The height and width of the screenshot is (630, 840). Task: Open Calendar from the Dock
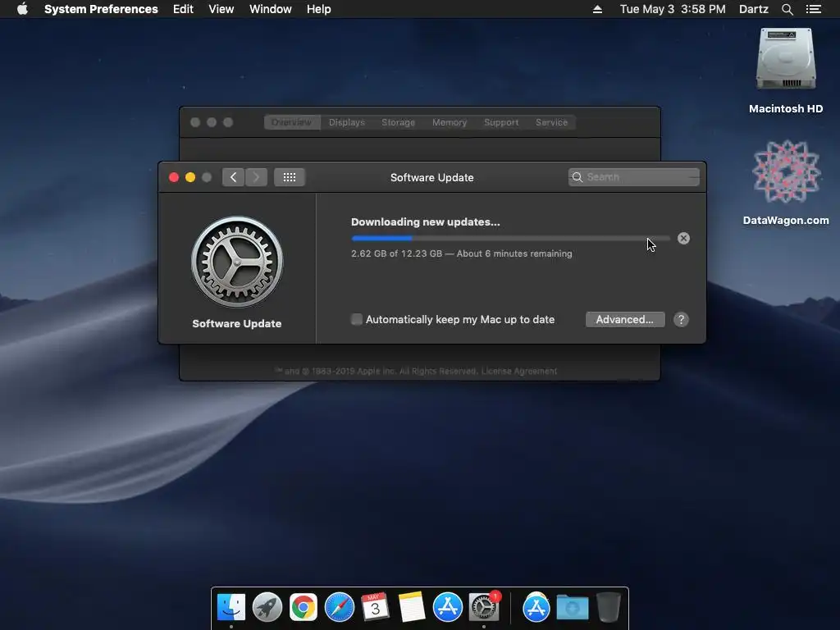[375, 607]
